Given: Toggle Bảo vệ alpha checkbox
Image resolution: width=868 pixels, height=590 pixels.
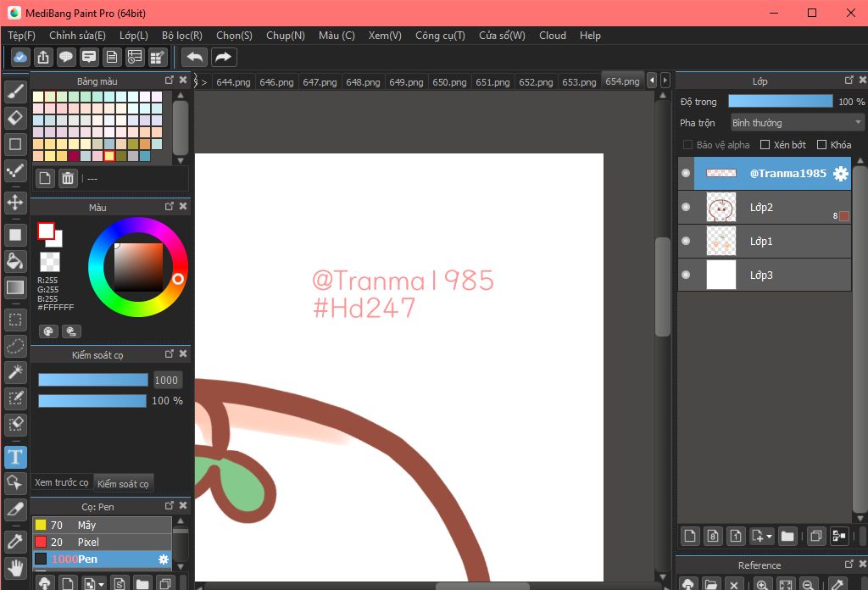Looking at the screenshot, I should [687, 144].
